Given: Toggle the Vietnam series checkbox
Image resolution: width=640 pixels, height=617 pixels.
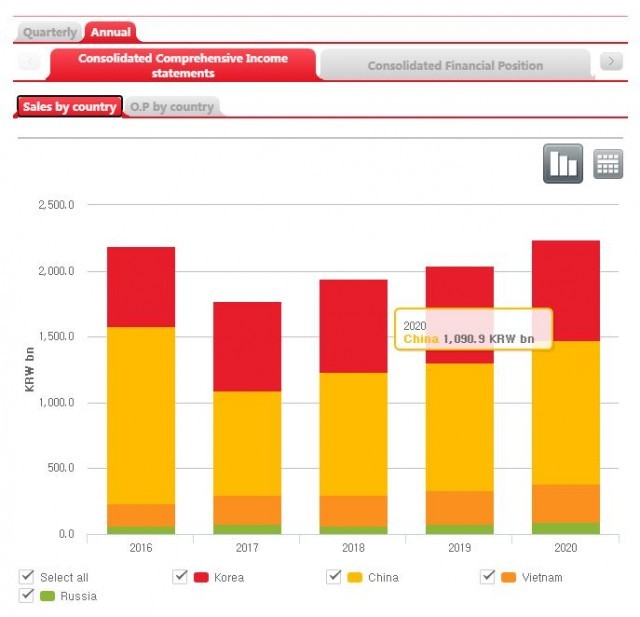Looking at the screenshot, I should point(488,577).
